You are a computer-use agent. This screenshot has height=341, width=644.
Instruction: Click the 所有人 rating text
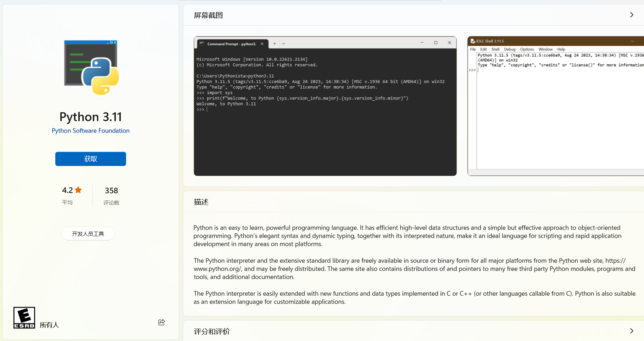pos(49,325)
